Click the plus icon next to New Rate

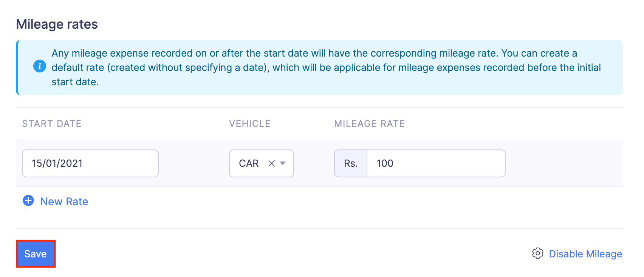pos(28,201)
